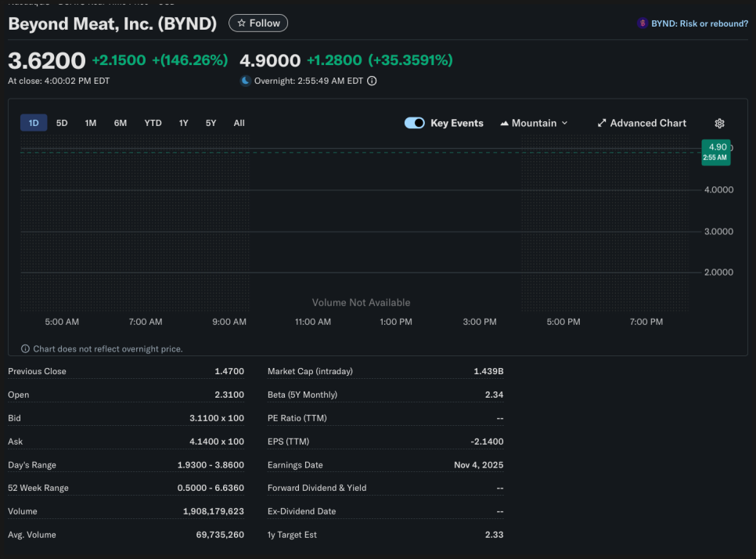Follow Beyond Meat stock

[258, 23]
